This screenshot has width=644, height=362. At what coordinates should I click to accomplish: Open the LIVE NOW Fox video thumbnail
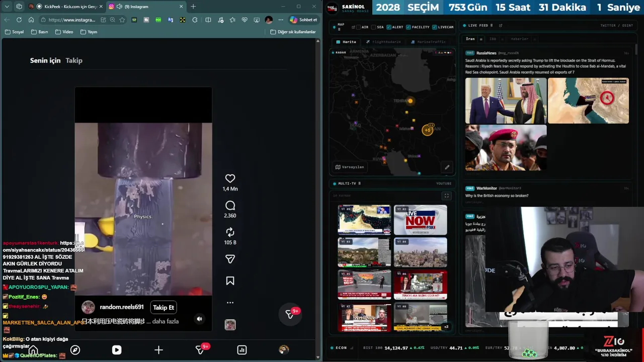click(x=420, y=220)
